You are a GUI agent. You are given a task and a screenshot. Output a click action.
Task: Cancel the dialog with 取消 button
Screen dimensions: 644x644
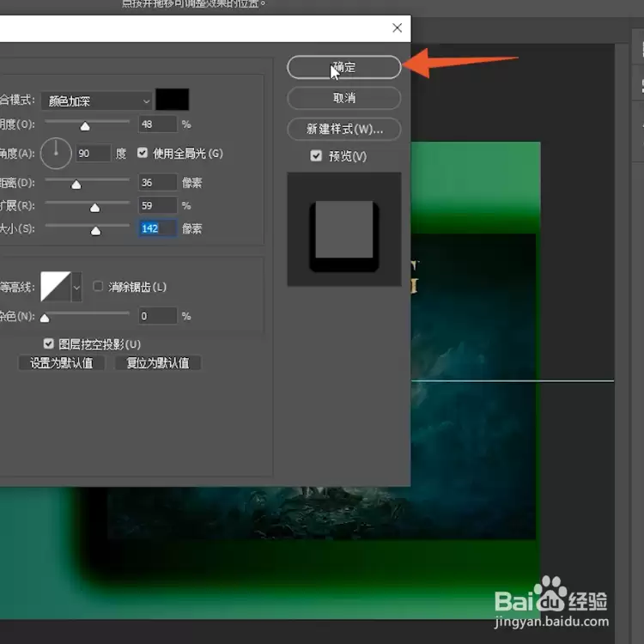(x=343, y=98)
